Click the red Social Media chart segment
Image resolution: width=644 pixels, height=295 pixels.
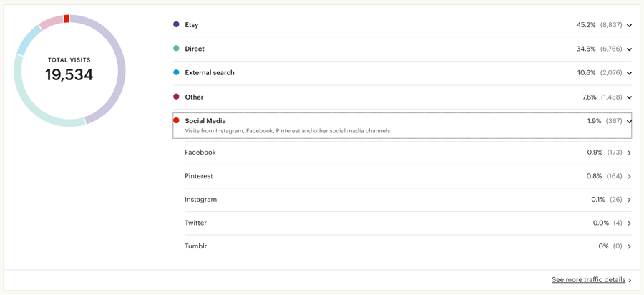[67, 19]
